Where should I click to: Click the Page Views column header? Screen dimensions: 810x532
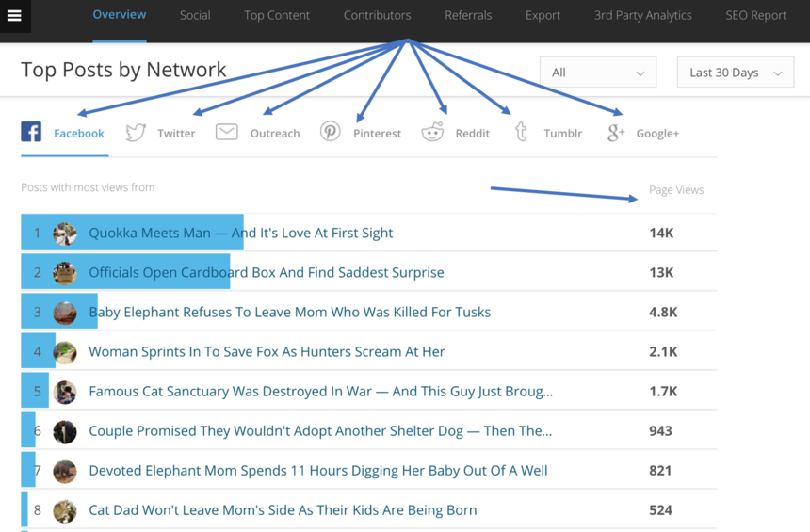(x=675, y=190)
